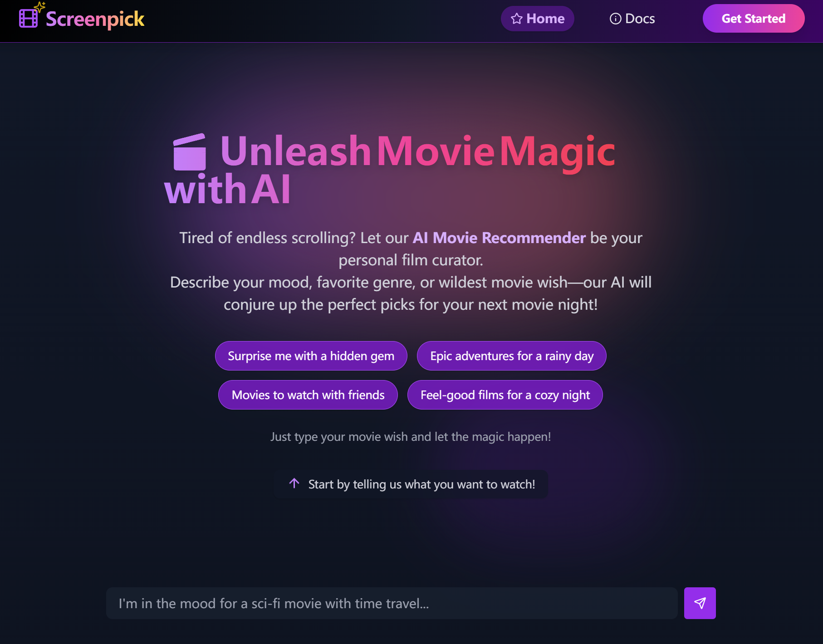Click the Screenpick brand name
This screenshot has width=823, height=644.
point(95,19)
